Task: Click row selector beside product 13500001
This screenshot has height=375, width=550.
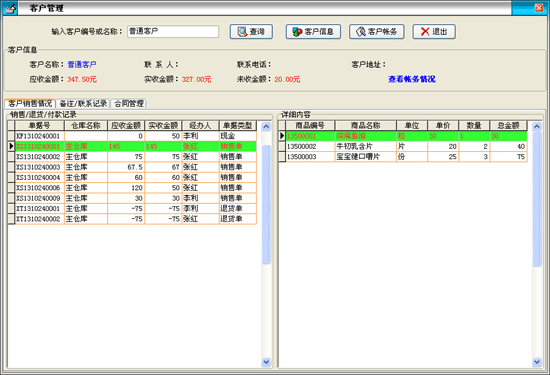Action: coord(282,136)
